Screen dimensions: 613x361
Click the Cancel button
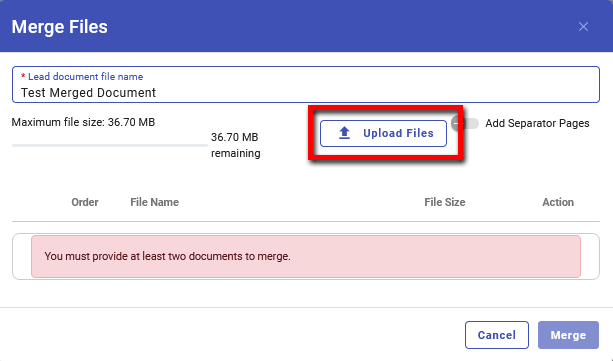pos(496,335)
